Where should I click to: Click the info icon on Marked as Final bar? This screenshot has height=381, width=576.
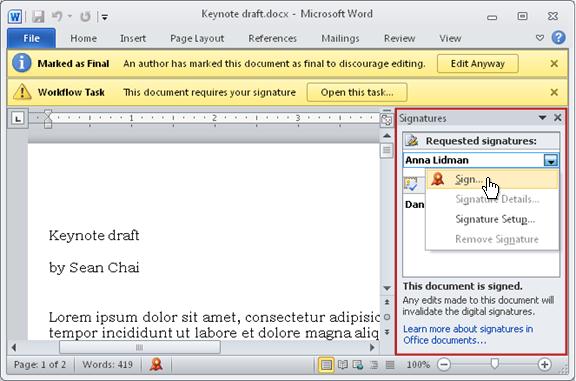tap(21, 63)
